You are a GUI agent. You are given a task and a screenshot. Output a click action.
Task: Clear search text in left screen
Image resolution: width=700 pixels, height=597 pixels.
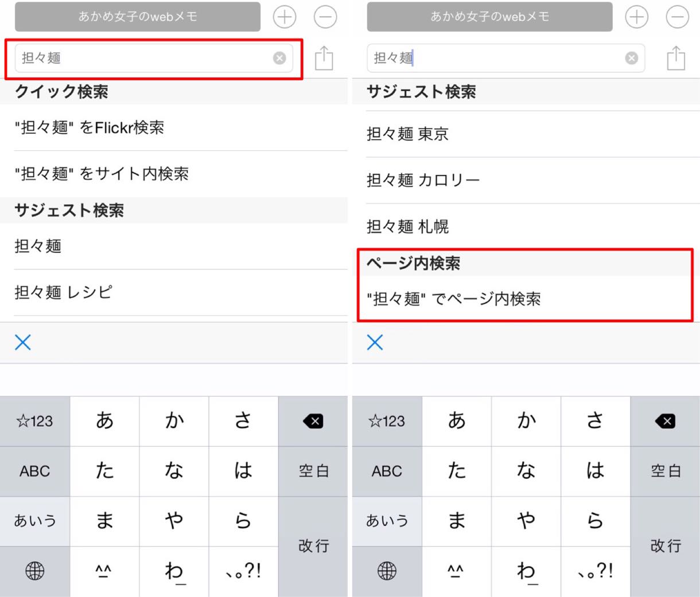point(279,58)
